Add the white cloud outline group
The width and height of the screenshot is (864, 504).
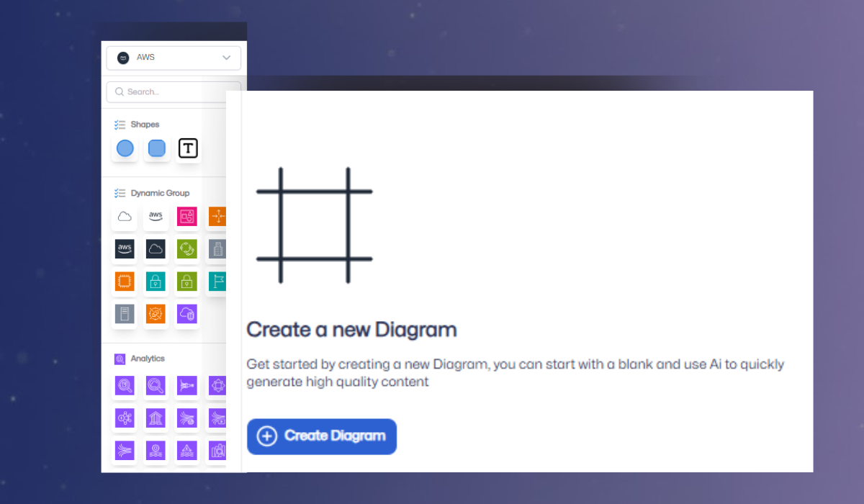(125, 216)
